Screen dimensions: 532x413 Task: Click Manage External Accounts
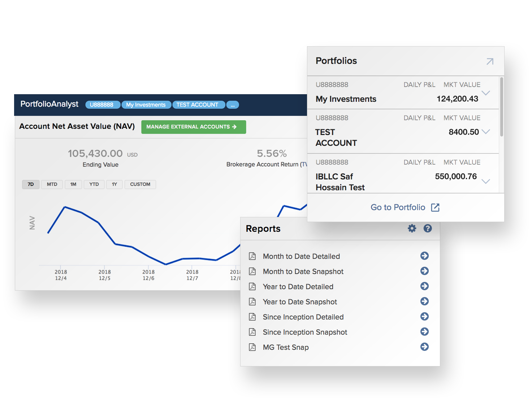(x=193, y=127)
